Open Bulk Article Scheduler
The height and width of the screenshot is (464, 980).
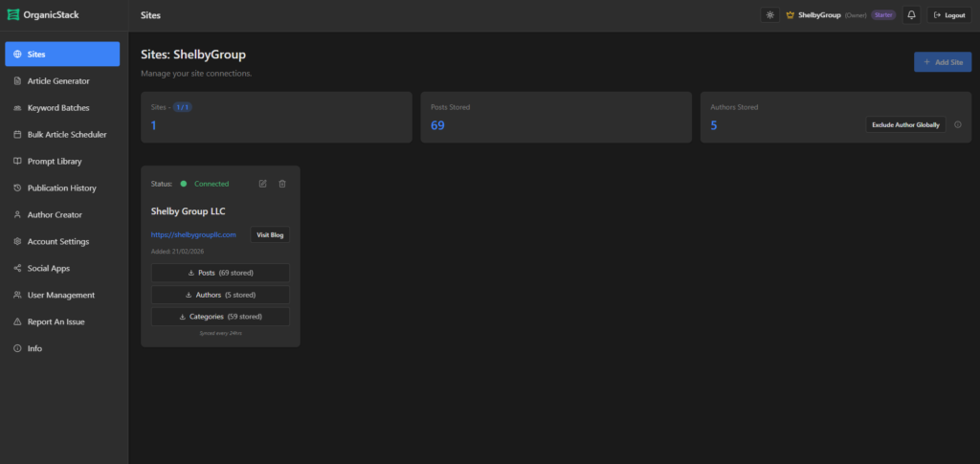(x=66, y=135)
